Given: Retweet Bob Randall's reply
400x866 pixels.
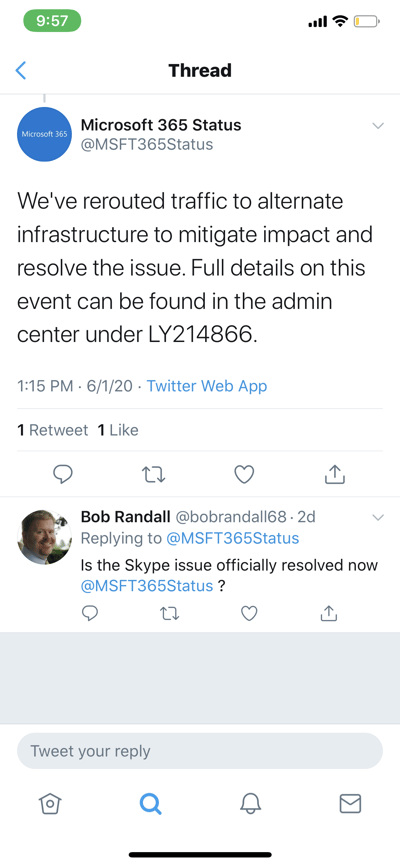Looking at the screenshot, I should click(x=171, y=613).
